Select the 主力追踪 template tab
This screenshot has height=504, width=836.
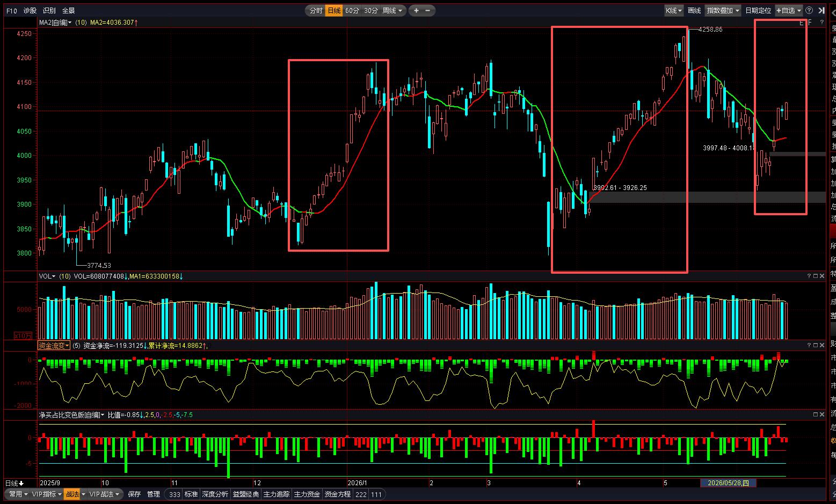277,494
